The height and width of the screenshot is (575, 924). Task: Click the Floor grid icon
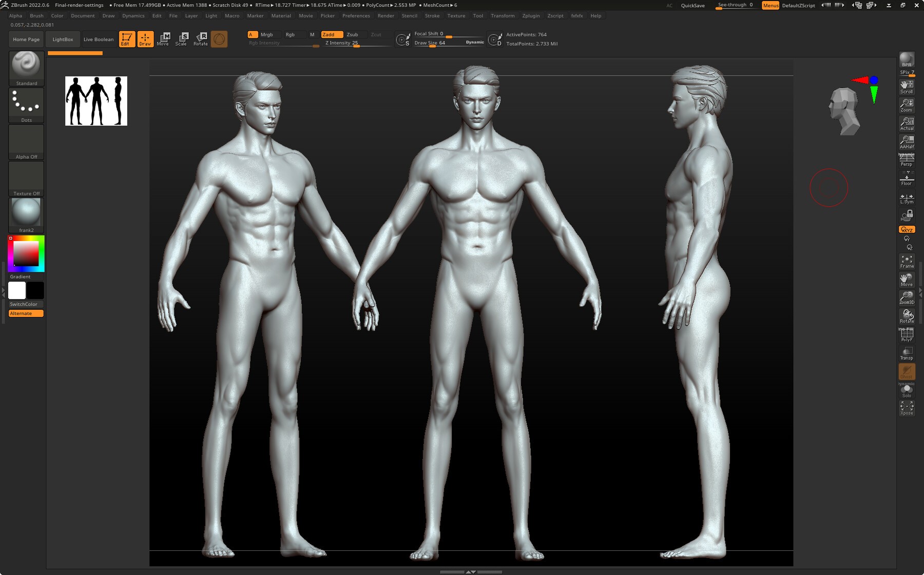click(907, 180)
